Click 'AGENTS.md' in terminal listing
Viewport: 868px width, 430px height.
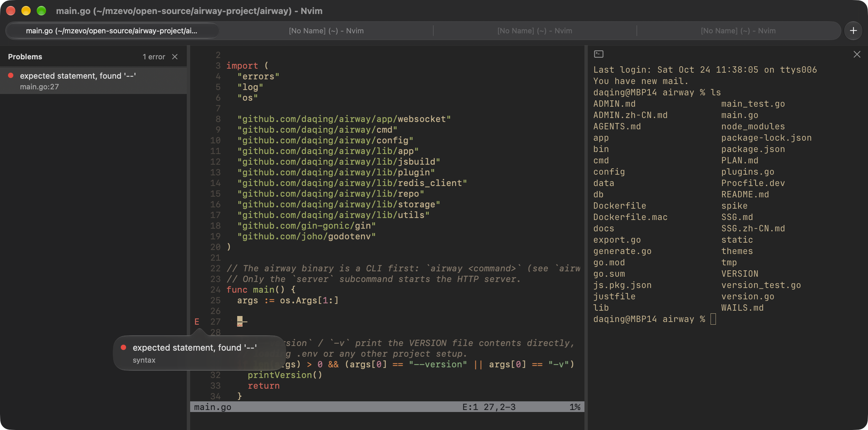617,126
